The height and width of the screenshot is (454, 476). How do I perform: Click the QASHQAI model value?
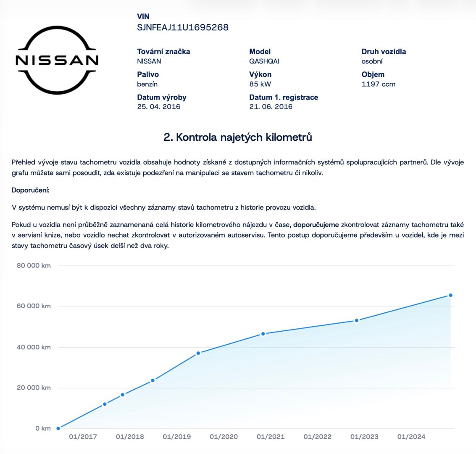pyautogui.click(x=264, y=61)
